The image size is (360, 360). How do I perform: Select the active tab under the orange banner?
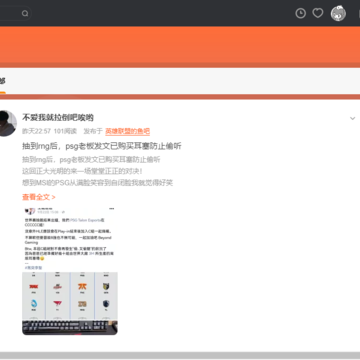coord(3,82)
